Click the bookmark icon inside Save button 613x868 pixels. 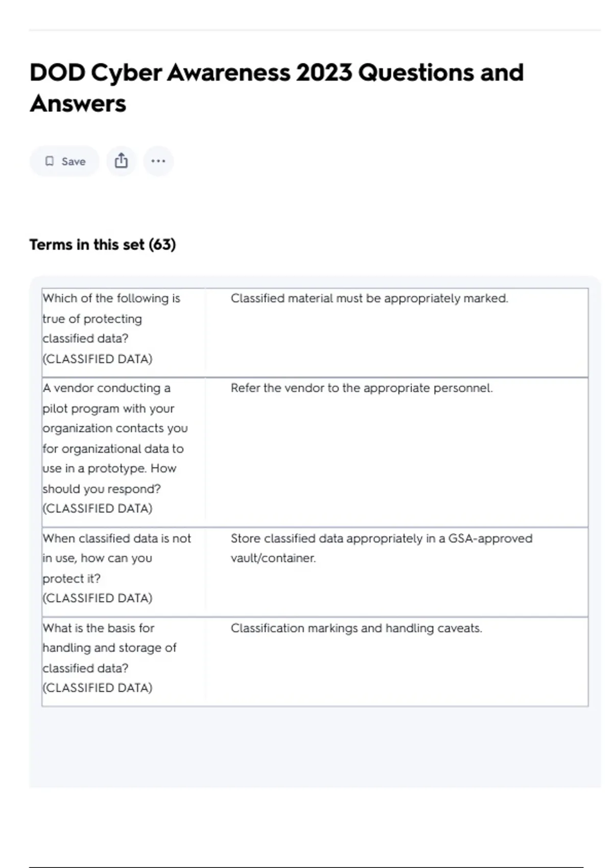(50, 161)
